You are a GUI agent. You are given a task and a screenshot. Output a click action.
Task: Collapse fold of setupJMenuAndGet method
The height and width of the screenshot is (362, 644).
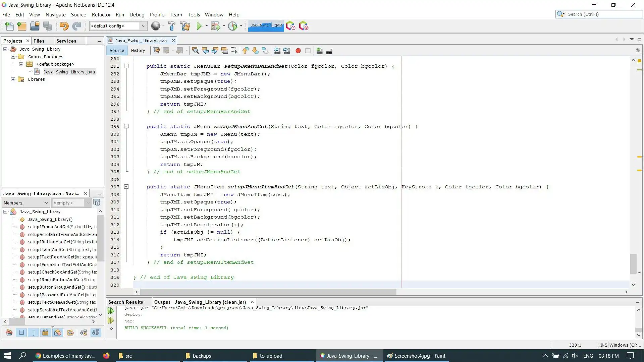point(126,126)
